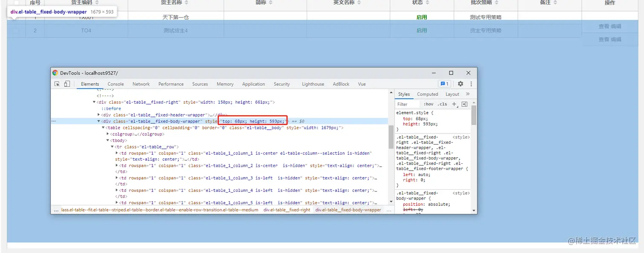
Task: Toggle the :hov element state option
Action: (x=428, y=104)
